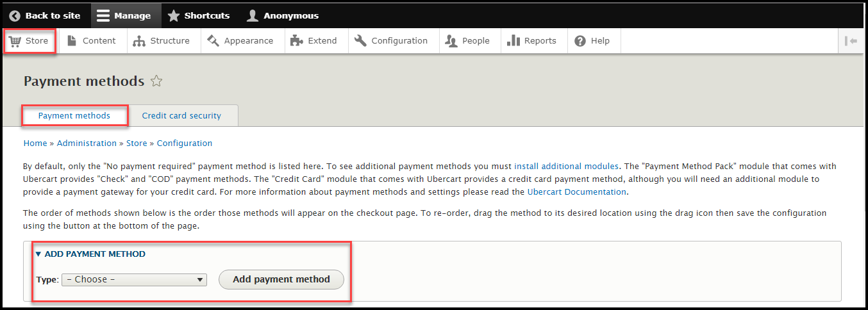Click the Back to site label

pyautogui.click(x=53, y=15)
